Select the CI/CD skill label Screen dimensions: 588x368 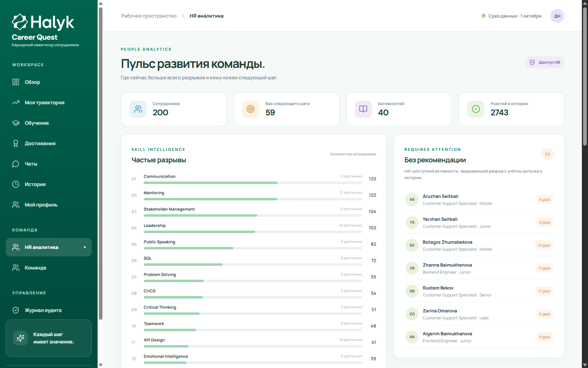149,291
